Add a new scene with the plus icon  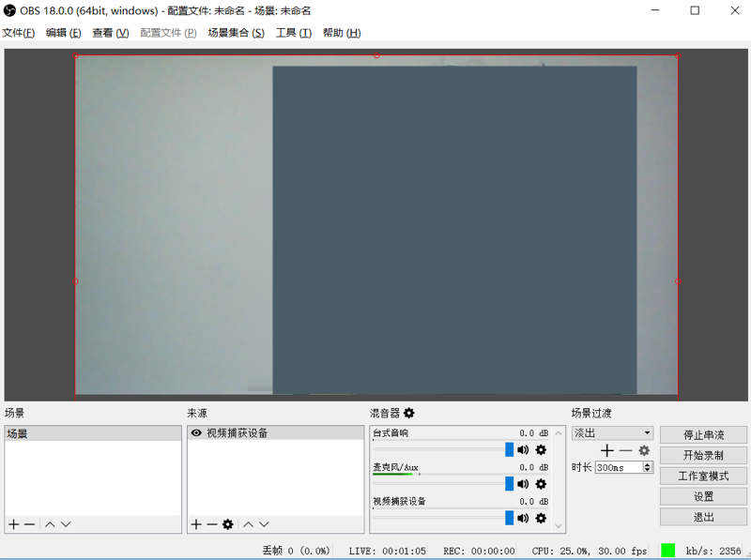coord(14,524)
